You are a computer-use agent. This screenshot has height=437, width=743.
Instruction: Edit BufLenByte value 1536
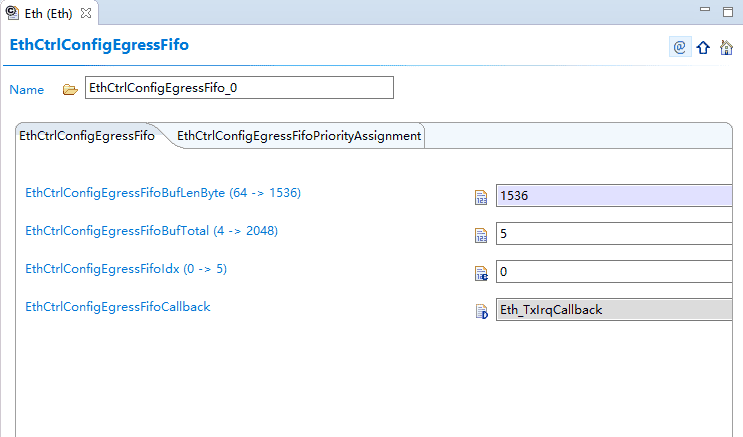(x=614, y=196)
